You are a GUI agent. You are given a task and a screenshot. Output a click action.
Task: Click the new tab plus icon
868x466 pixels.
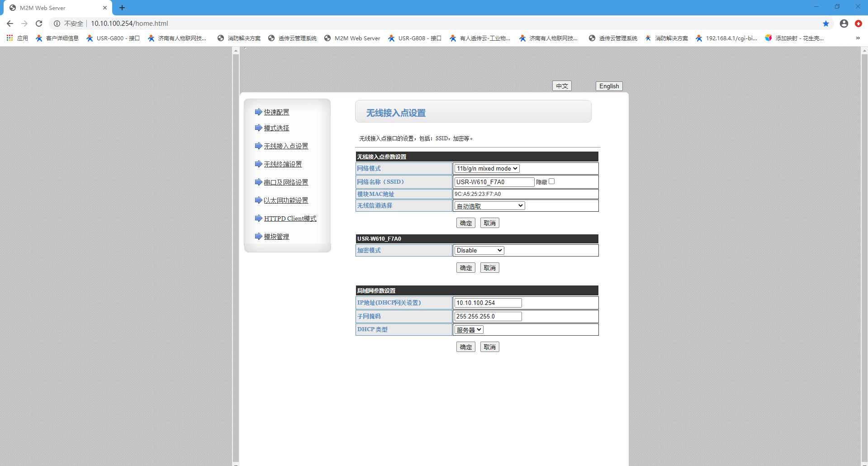[x=122, y=8]
